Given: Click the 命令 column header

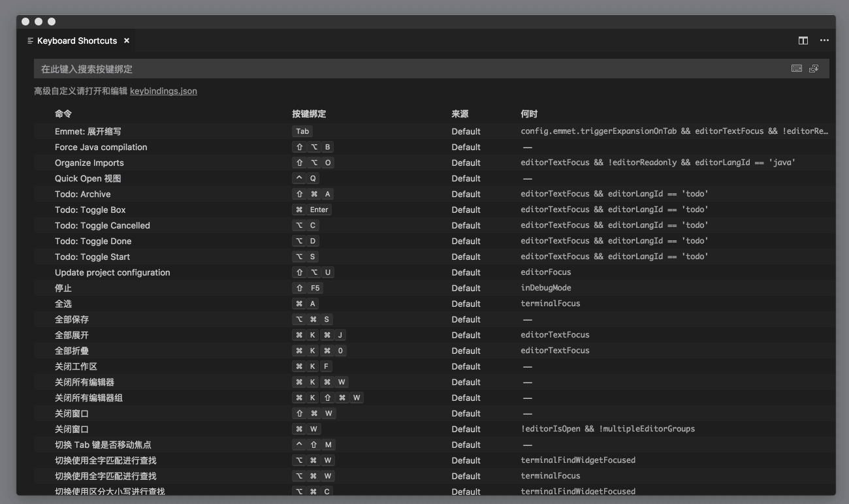Looking at the screenshot, I should tap(62, 114).
